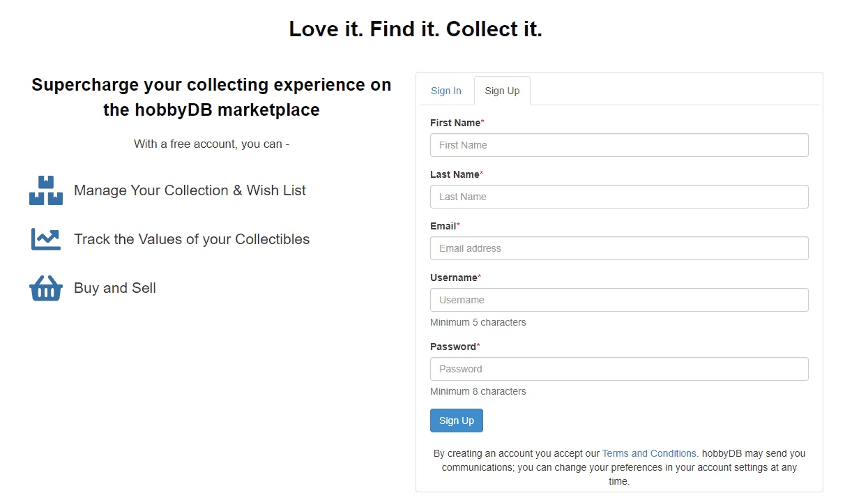The image size is (868, 500).
Task: Click the Last Name input field
Action: click(x=619, y=196)
